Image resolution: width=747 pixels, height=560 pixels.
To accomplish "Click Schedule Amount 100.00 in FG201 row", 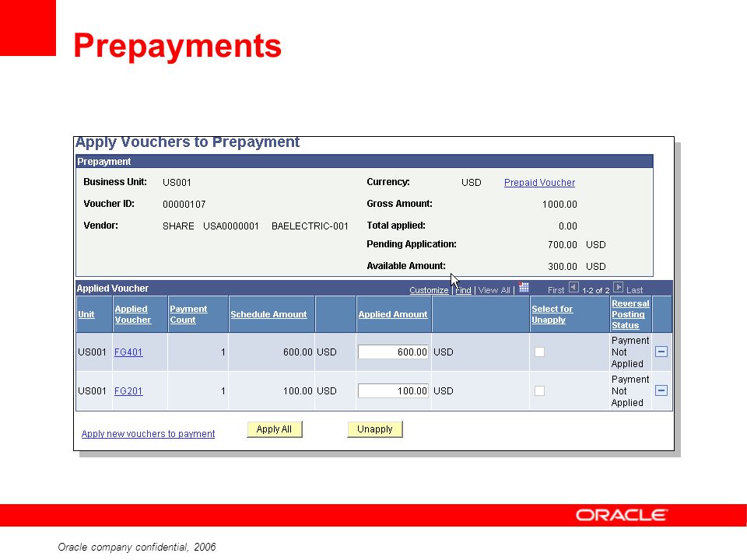I will 298,391.
